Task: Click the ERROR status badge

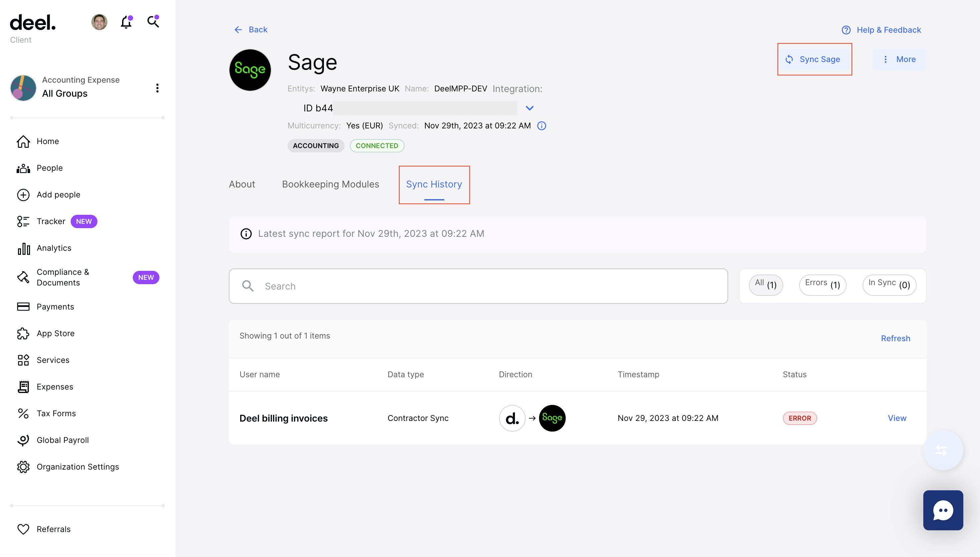Action: (x=800, y=418)
